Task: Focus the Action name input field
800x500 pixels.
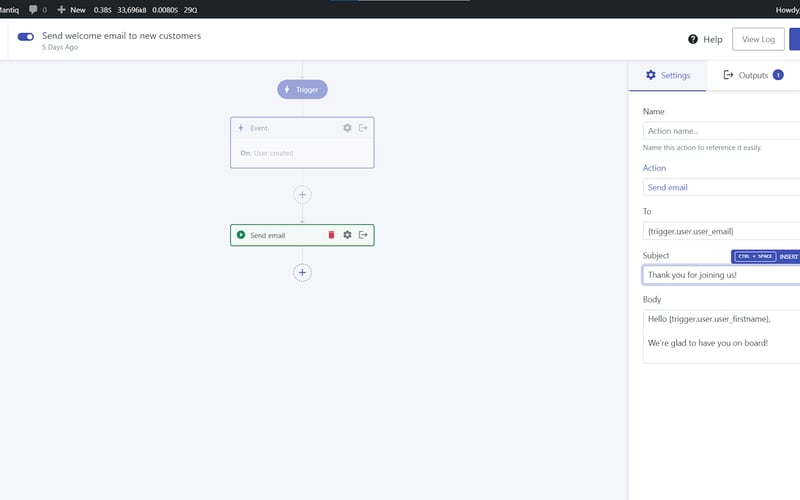Action: [721, 131]
